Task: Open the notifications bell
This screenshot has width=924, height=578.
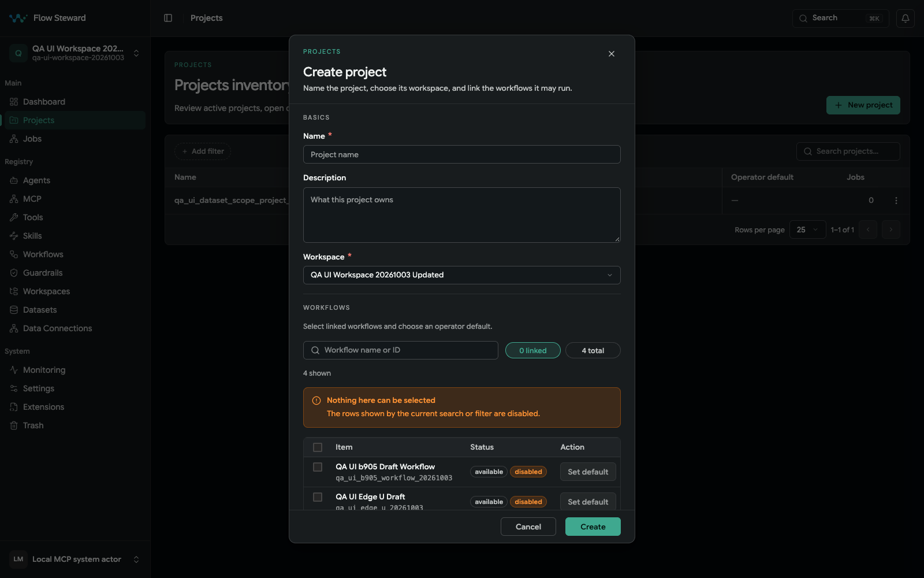Action: (906, 18)
